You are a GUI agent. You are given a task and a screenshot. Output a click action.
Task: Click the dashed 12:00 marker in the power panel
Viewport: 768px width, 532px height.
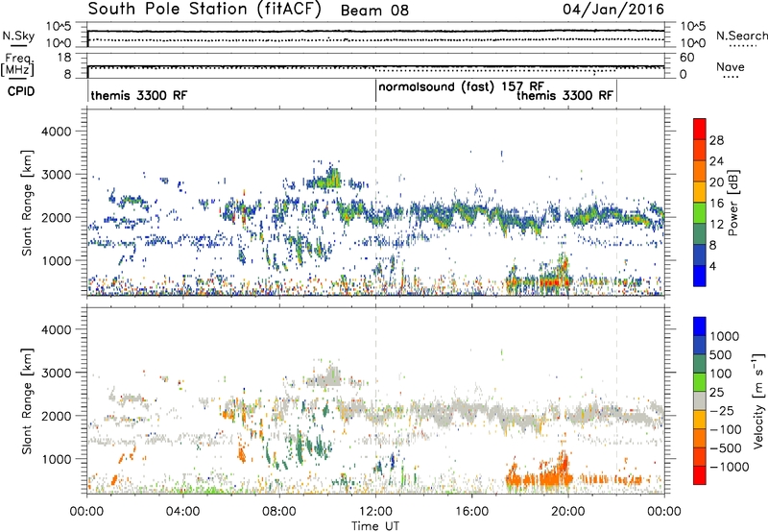coord(375,203)
